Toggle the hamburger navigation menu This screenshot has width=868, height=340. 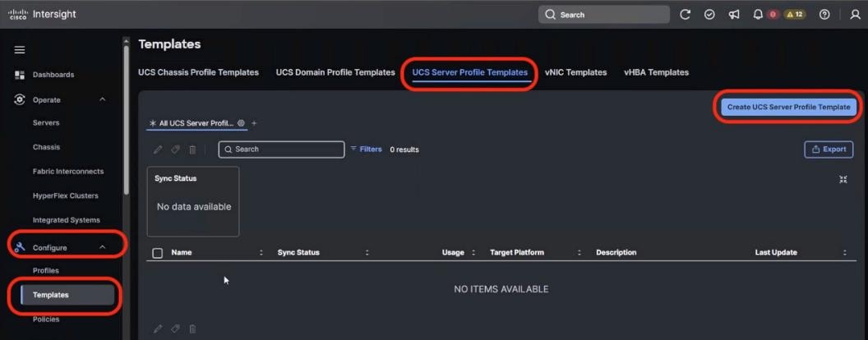click(x=20, y=50)
